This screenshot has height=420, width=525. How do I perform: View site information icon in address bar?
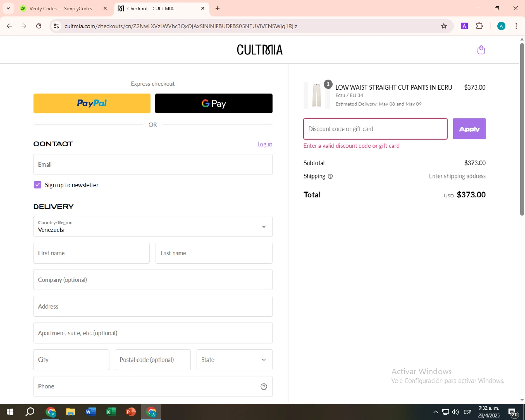(x=56, y=26)
